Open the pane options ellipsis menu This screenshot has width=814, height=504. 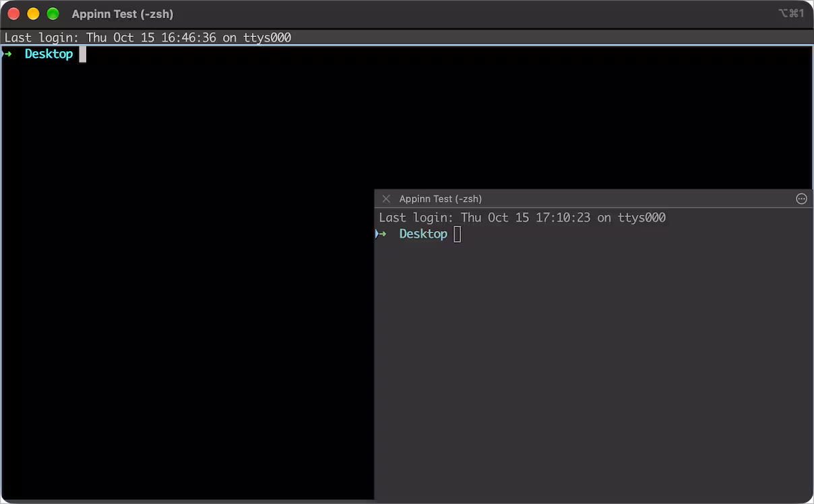tap(801, 199)
